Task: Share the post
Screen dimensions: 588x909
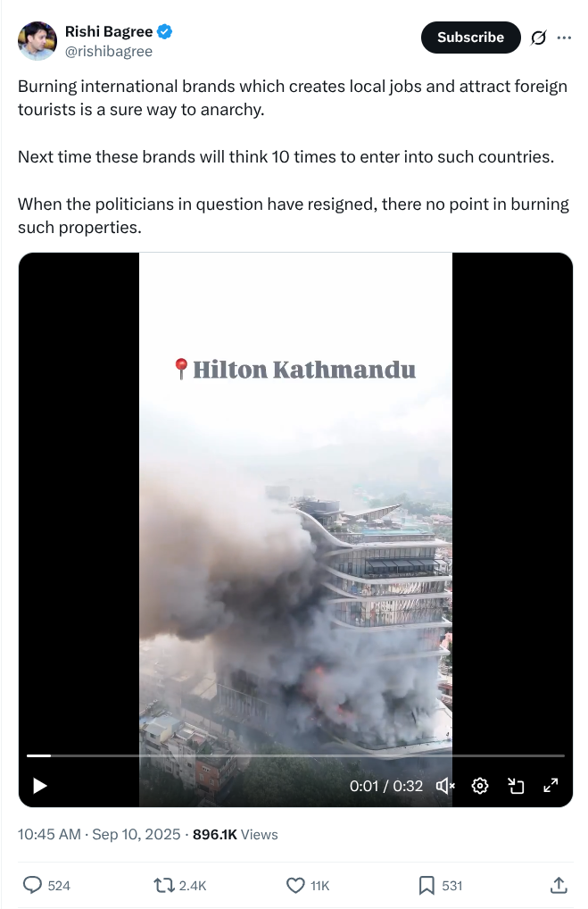Action: [x=558, y=885]
